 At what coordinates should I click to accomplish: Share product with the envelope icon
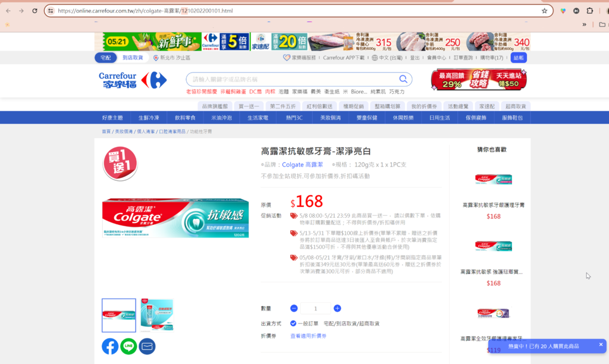click(x=147, y=346)
